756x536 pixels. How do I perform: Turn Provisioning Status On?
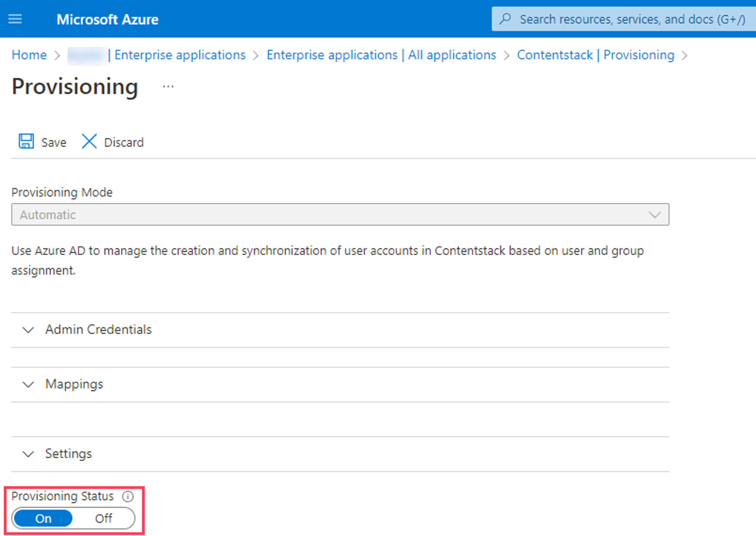pyautogui.click(x=43, y=518)
